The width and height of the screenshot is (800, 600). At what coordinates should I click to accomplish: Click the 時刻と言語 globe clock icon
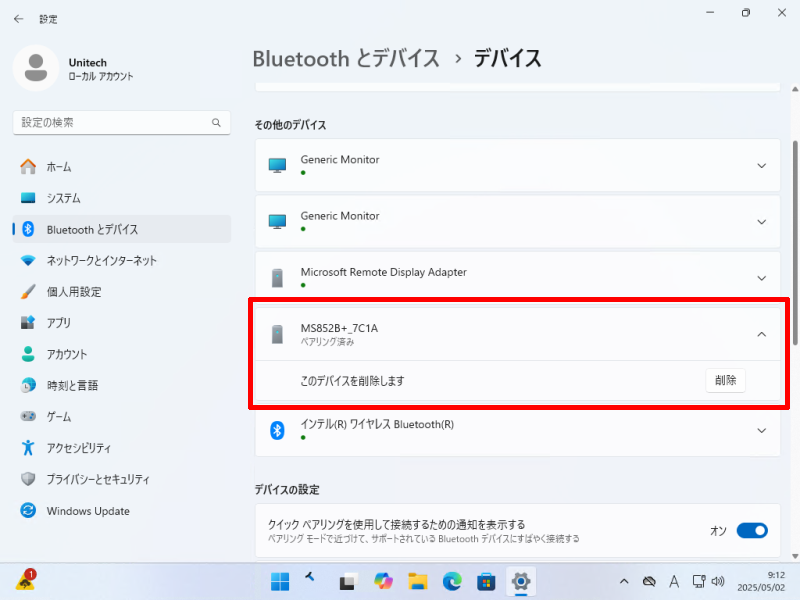pyautogui.click(x=28, y=385)
